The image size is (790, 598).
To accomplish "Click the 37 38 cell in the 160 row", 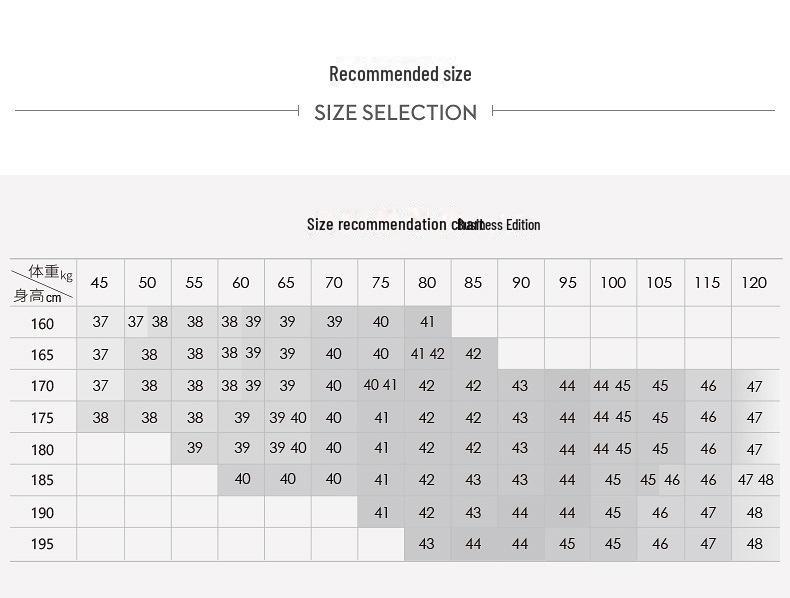I will [x=148, y=322].
